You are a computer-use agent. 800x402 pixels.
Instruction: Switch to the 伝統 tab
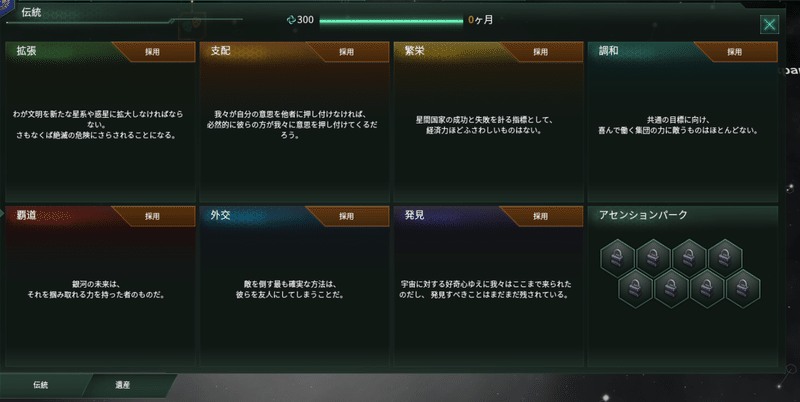click(41, 385)
